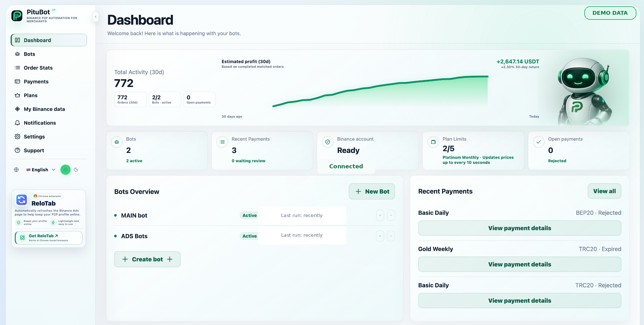Open more options for ADS Bots
644x325 pixels.
point(391,236)
